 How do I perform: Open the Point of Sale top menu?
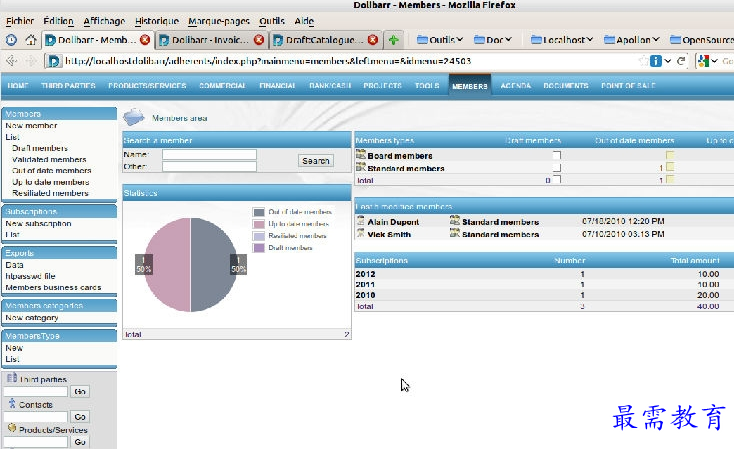[628, 86]
